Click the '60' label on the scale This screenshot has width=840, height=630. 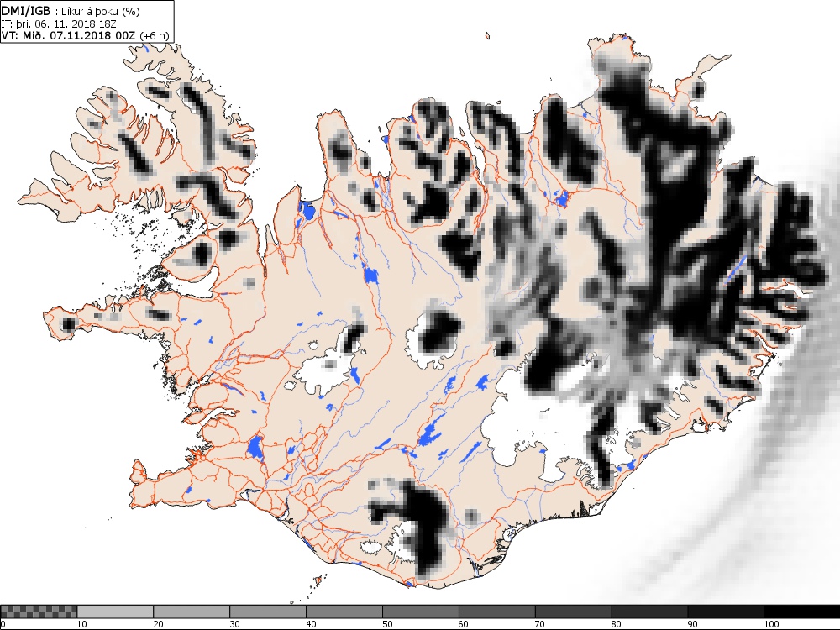[464, 624]
